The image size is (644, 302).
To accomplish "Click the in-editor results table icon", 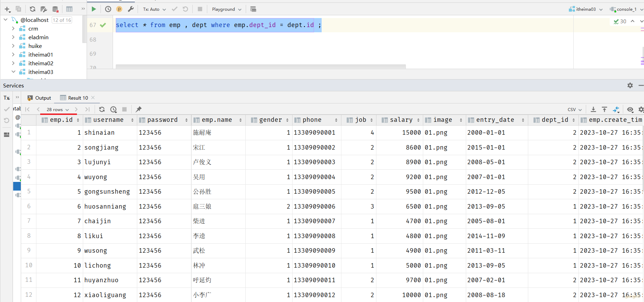I will click(253, 9).
